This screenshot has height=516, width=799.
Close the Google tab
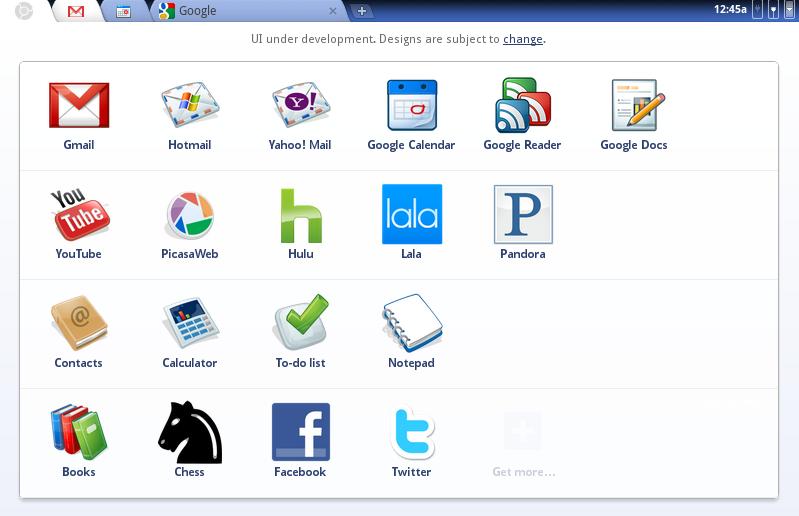[x=333, y=11]
